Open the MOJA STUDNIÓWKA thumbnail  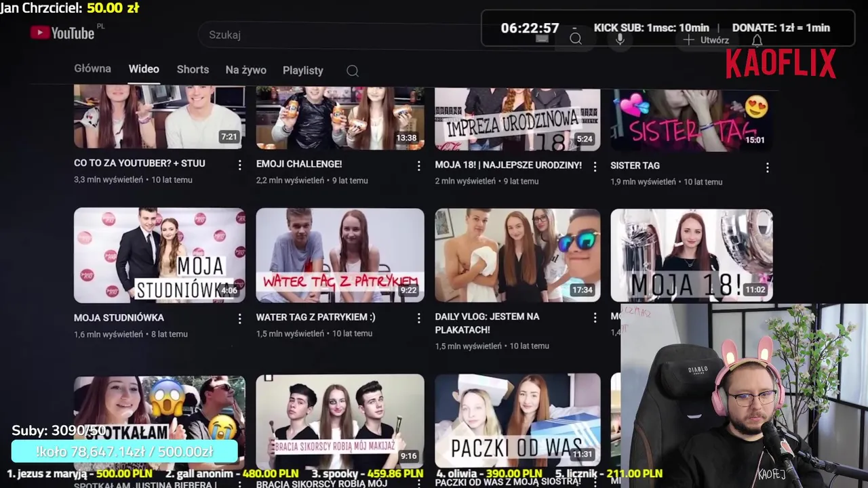[x=159, y=256]
